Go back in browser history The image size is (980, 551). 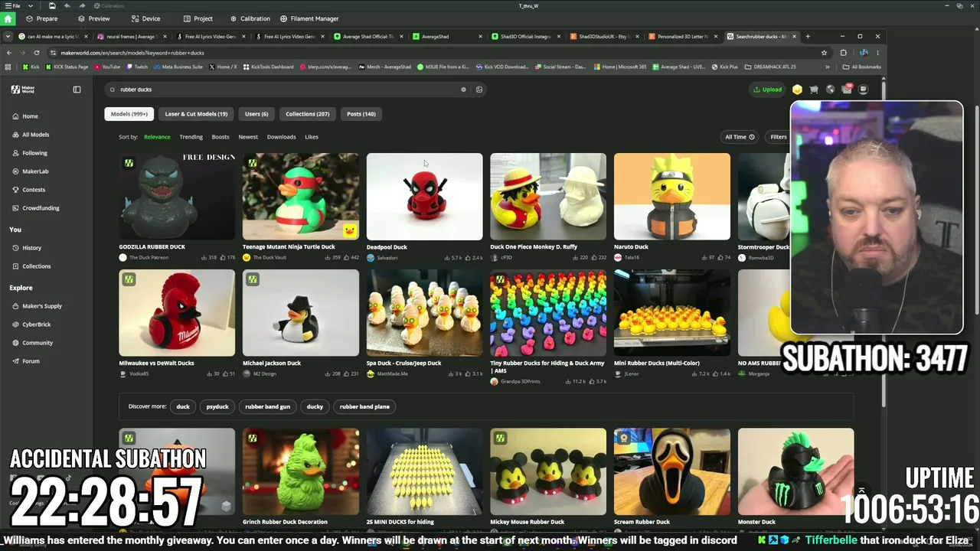(x=9, y=53)
